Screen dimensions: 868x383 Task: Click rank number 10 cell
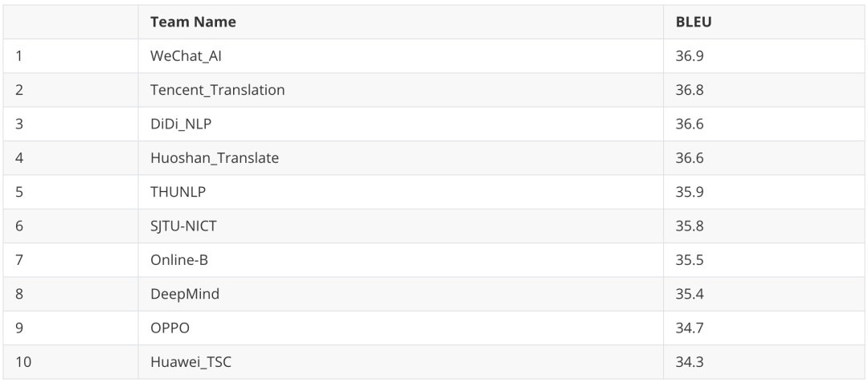[x=23, y=362]
